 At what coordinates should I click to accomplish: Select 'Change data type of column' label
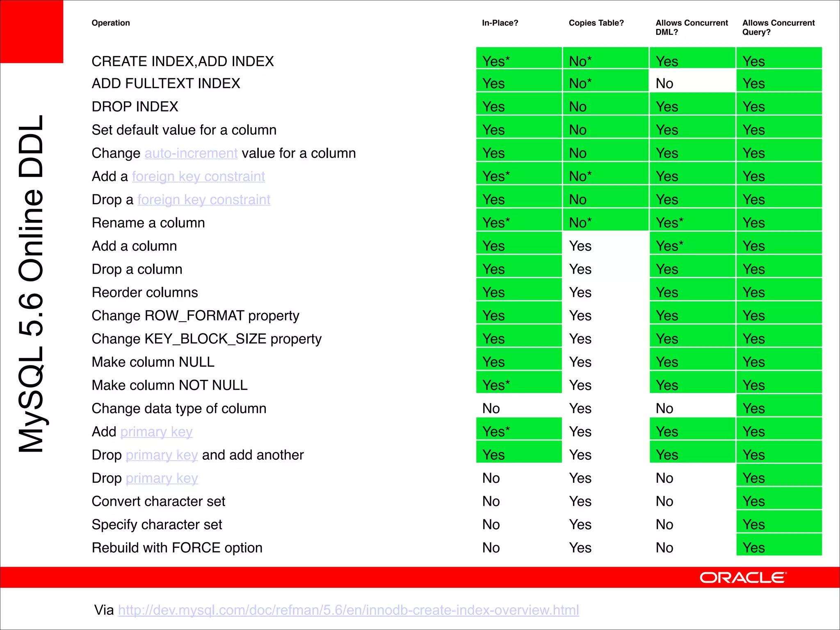pyautogui.click(x=179, y=409)
